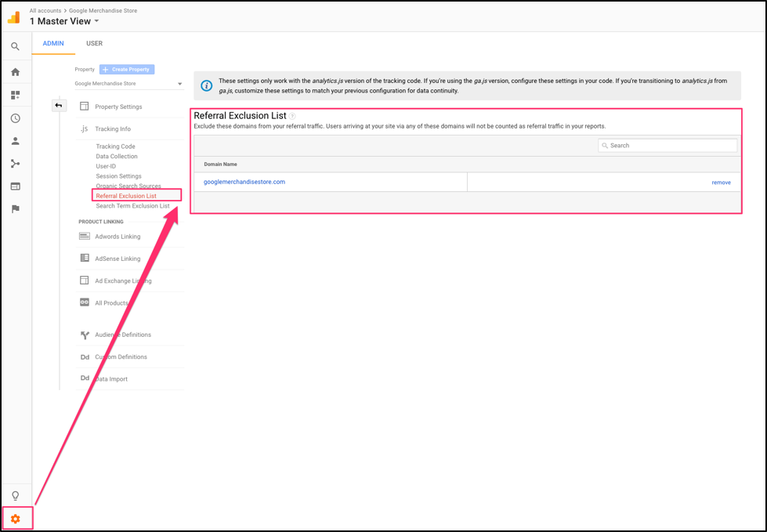The width and height of the screenshot is (767, 532).
Task: Open Audience person icon
Action: (15, 141)
